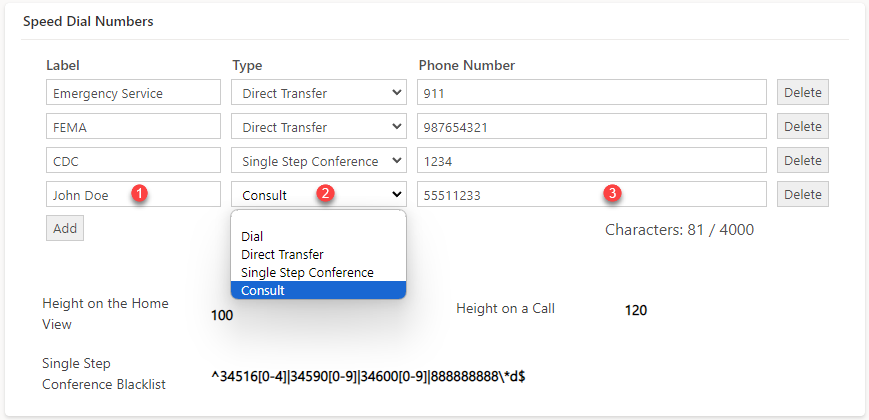Click the Type column header
Screen dimensions: 869x420
coord(247,65)
